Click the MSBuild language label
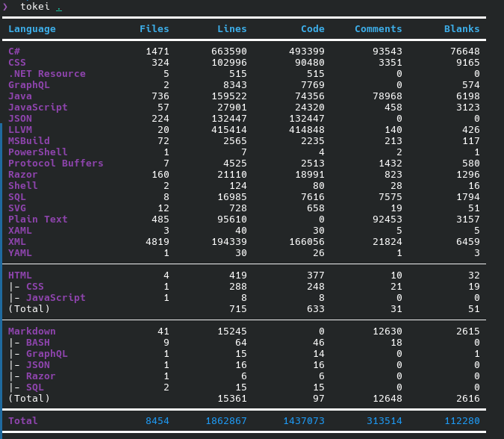Image resolution: width=504 pixels, height=439 pixels. coord(29,141)
